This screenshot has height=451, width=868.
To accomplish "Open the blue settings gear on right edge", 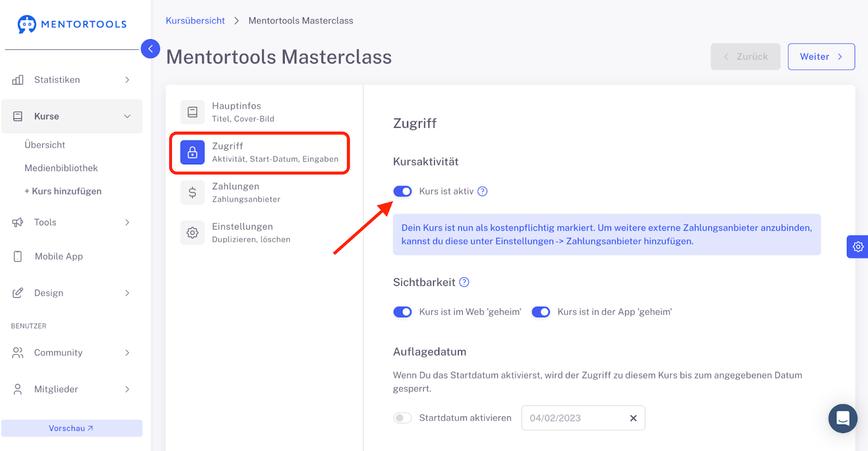I will point(858,247).
